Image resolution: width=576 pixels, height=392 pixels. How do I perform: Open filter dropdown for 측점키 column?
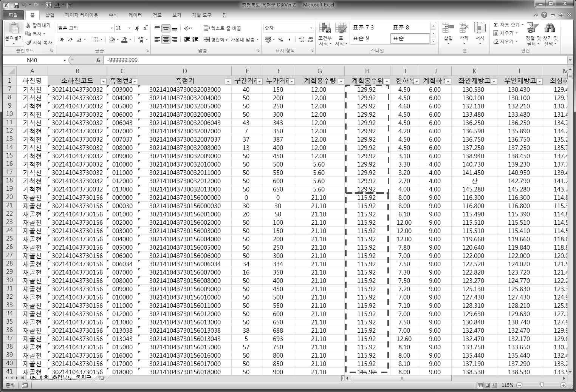[x=228, y=81]
